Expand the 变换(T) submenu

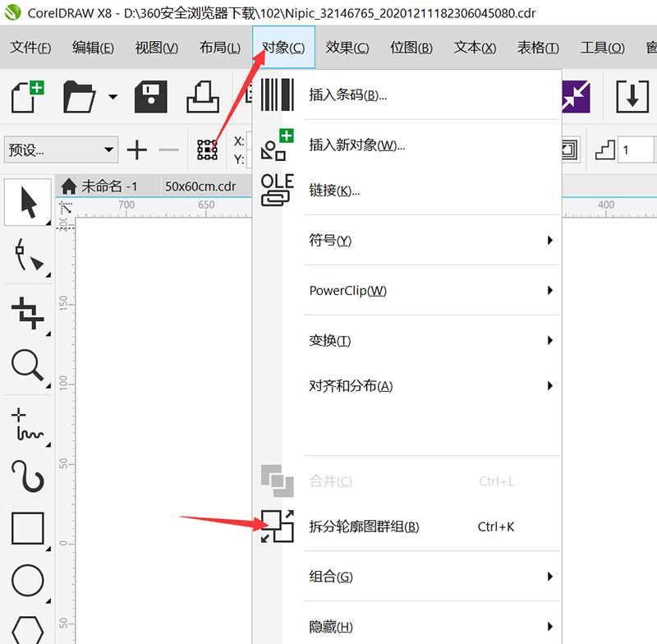tap(407, 341)
